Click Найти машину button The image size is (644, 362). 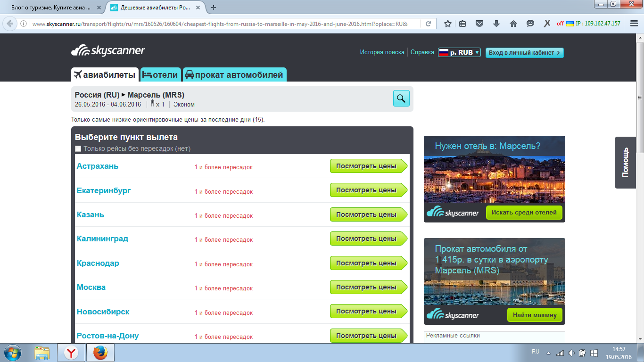pos(535,315)
